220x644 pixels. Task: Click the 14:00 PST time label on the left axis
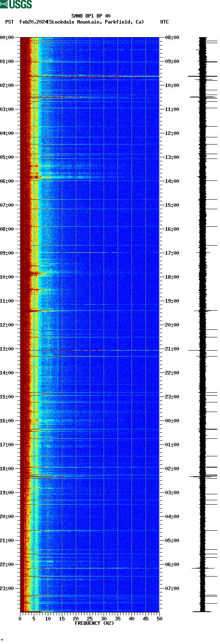pos(7,373)
